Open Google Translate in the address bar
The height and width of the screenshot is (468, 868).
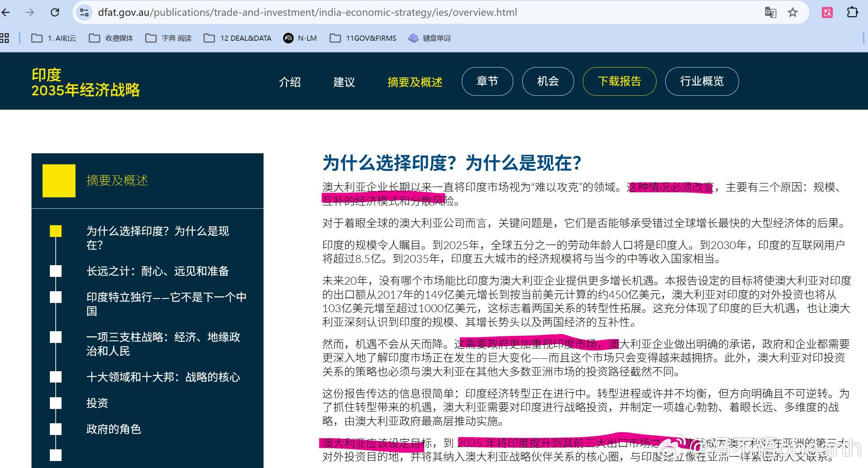771,12
